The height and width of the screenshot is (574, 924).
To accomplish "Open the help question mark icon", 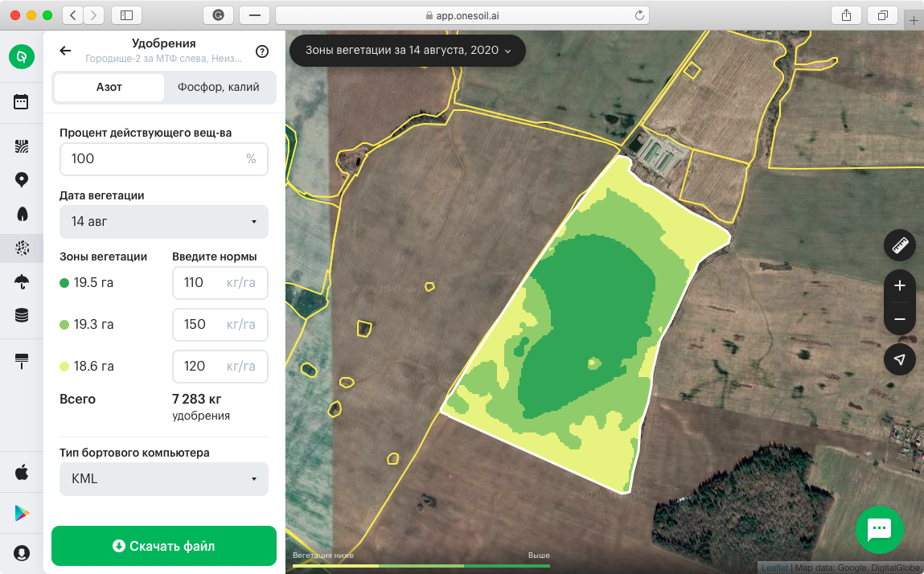I will [x=262, y=51].
